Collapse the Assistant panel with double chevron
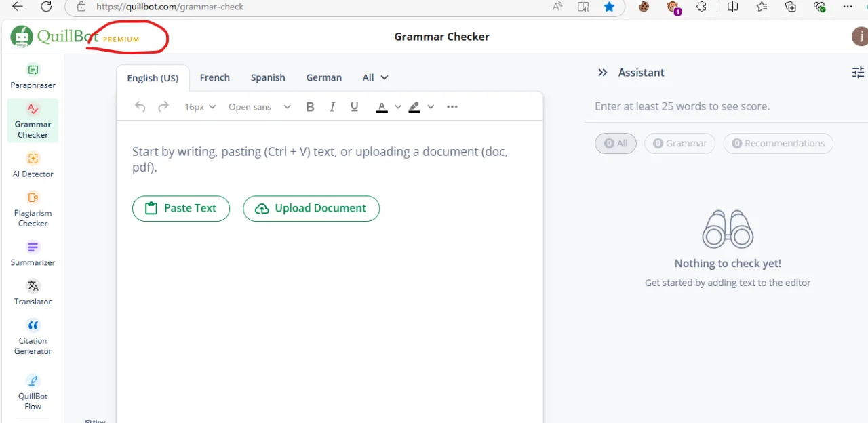Image resolution: width=868 pixels, height=423 pixels. pos(602,73)
